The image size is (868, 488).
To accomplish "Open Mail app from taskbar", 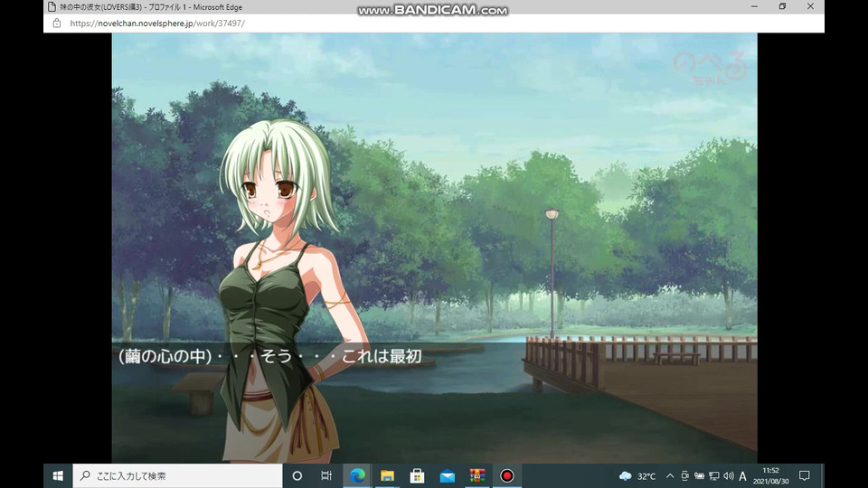I will [x=447, y=476].
